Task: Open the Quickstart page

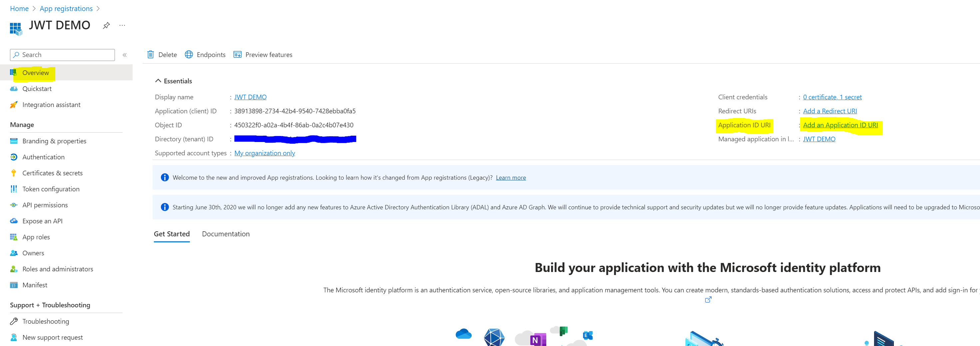Action: coord(37,88)
